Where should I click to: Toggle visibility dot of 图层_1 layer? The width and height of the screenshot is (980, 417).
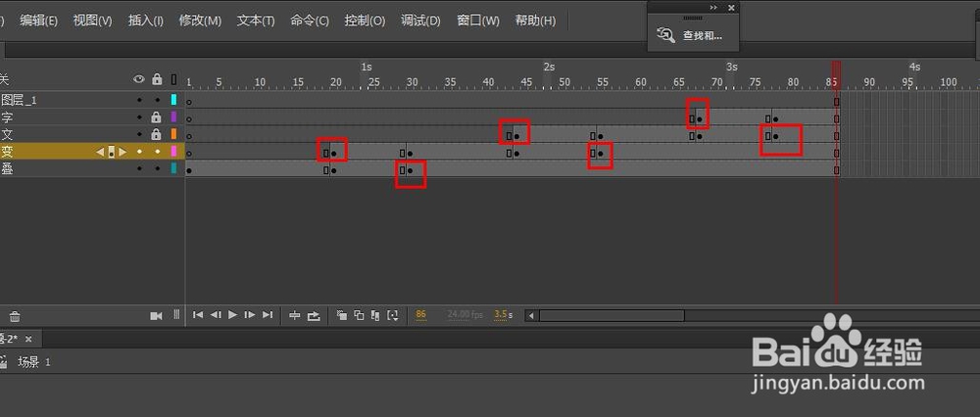pos(139,100)
